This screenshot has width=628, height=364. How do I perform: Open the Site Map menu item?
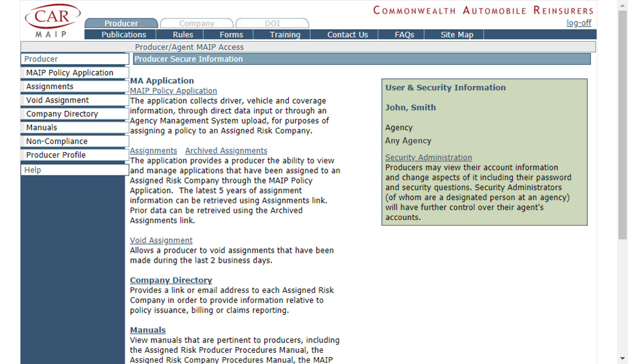[457, 35]
